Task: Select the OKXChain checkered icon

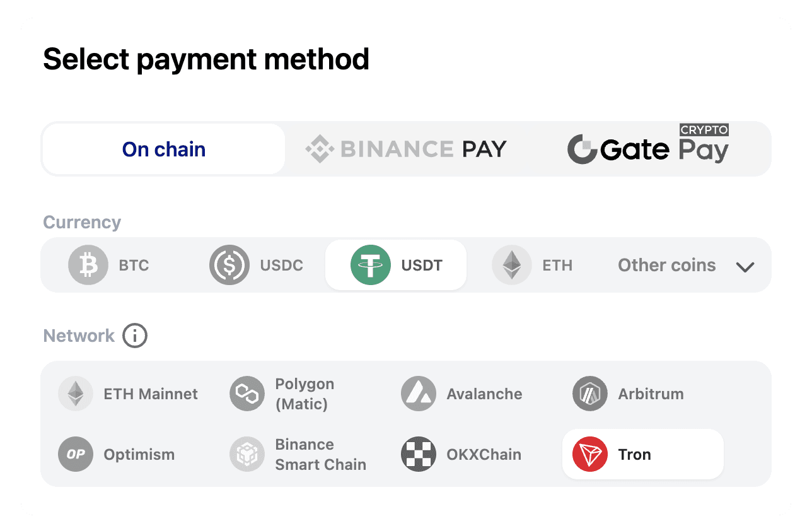Action: tap(419, 454)
